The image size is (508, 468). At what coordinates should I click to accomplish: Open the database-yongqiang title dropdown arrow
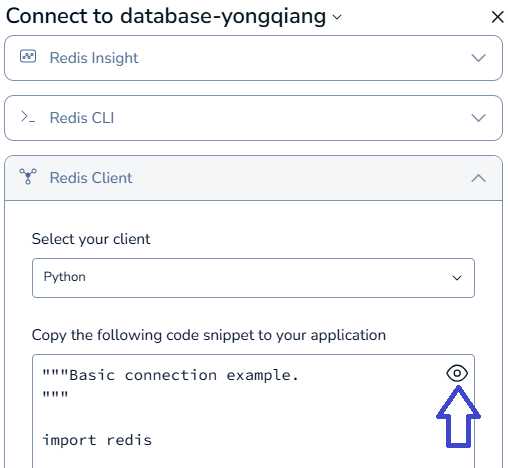337,17
